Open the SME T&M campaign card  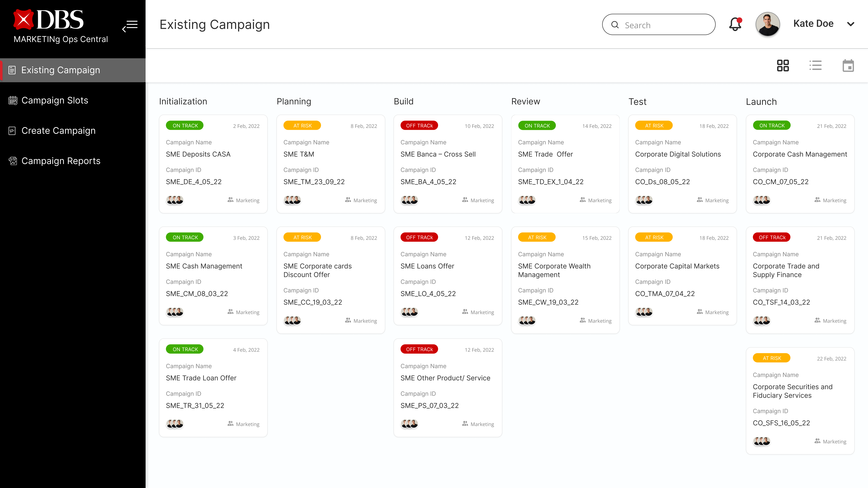tap(331, 164)
